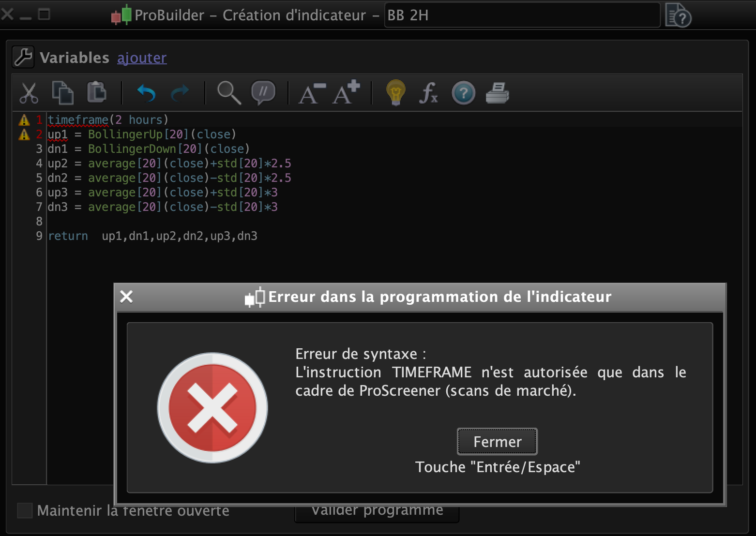The image size is (756, 536).
Task: Click the warning icon on line 2
Action: (24, 134)
